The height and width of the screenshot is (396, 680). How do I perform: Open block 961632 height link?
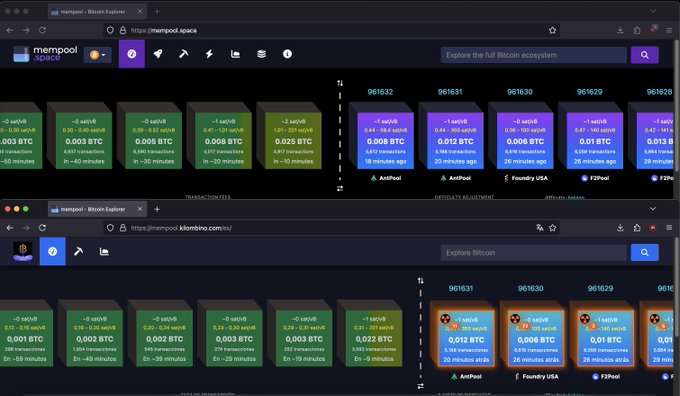[x=380, y=92]
